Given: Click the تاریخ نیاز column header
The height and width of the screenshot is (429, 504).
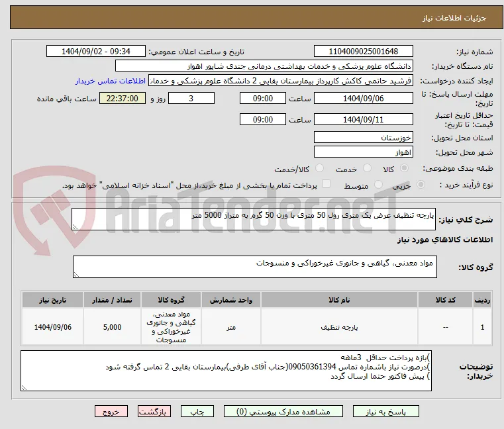Looking at the screenshot, I should click(53, 300).
